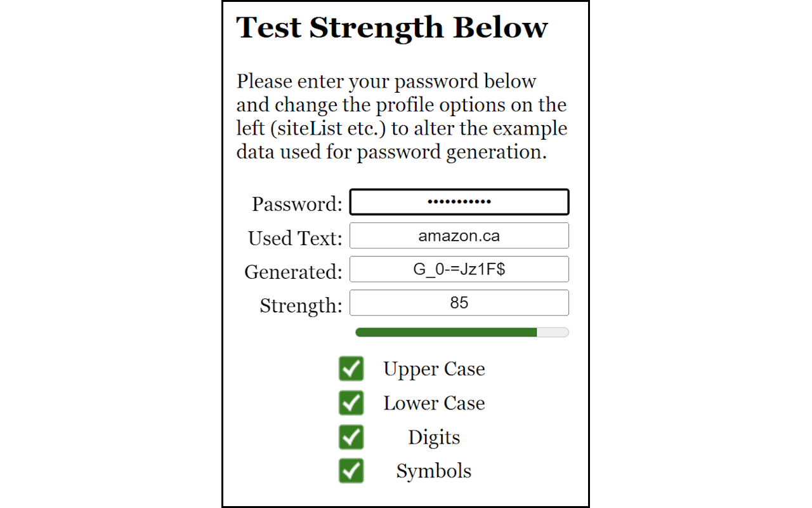Click the green checkmark beside Symbols

click(351, 471)
